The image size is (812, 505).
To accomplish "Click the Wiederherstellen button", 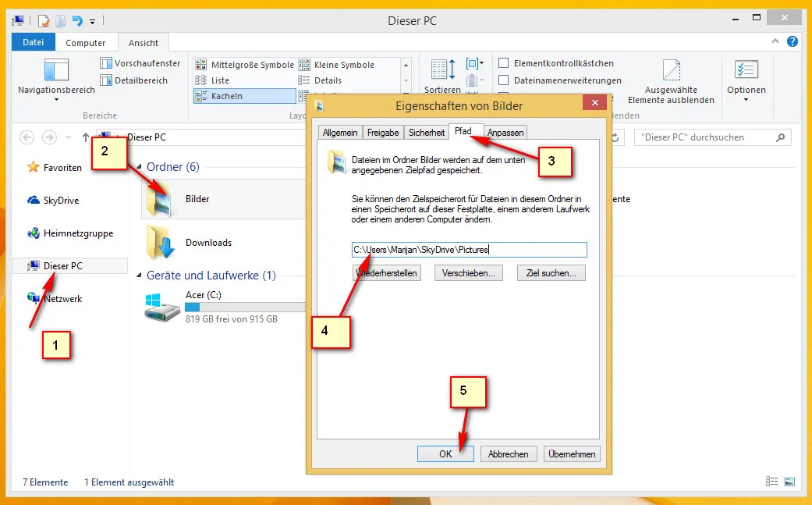I will pos(386,273).
